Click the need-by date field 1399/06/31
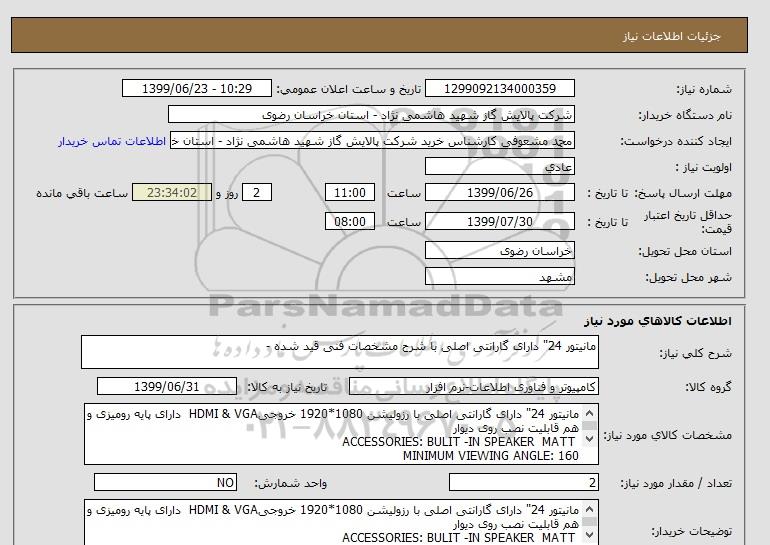The height and width of the screenshot is (545, 770). click(166, 386)
